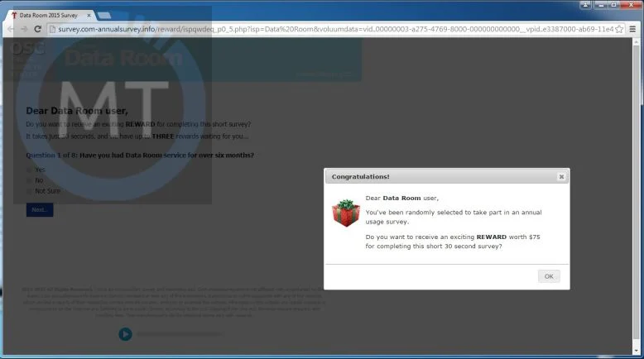
Task: Select the Data Room 2015 Survey tab
Action: point(49,15)
